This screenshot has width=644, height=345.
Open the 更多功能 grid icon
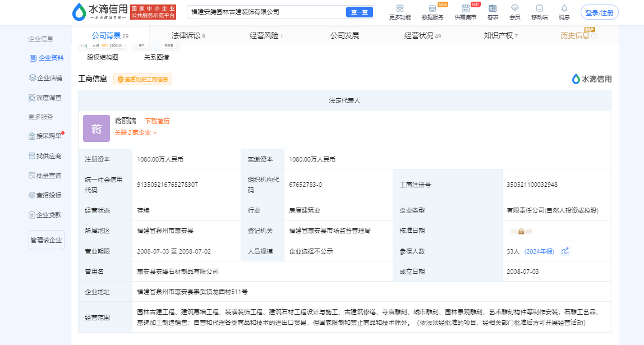tap(399, 8)
